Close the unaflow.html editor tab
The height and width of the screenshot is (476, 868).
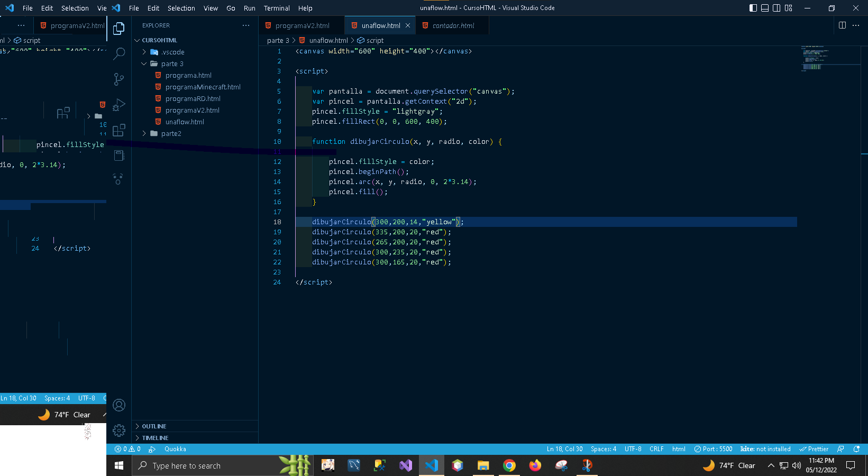click(x=408, y=25)
